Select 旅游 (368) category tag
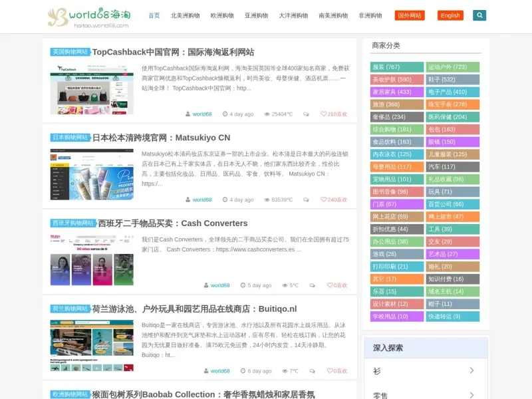 (x=397, y=104)
